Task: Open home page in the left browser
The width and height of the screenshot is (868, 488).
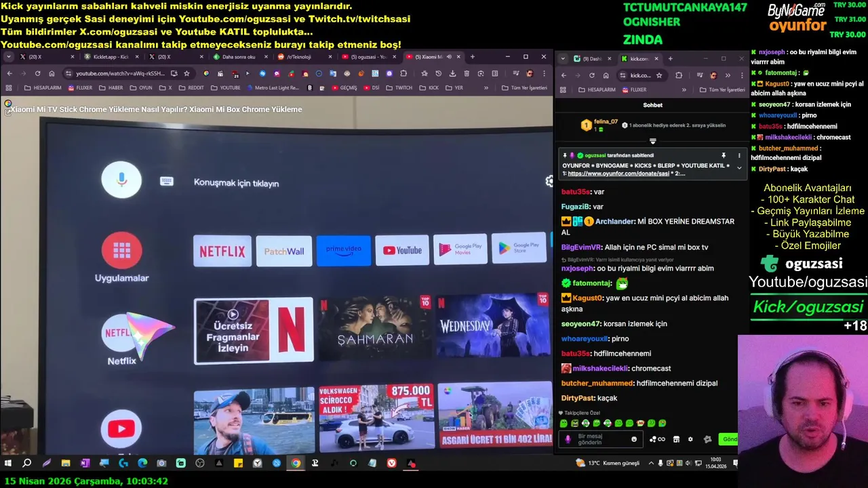Action: (x=52, y=73)
